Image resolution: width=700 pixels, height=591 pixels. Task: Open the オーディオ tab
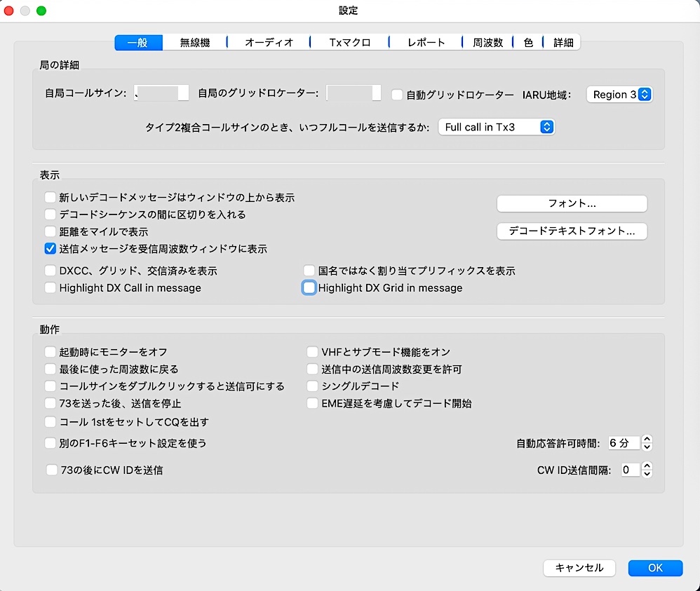point(269,43)
